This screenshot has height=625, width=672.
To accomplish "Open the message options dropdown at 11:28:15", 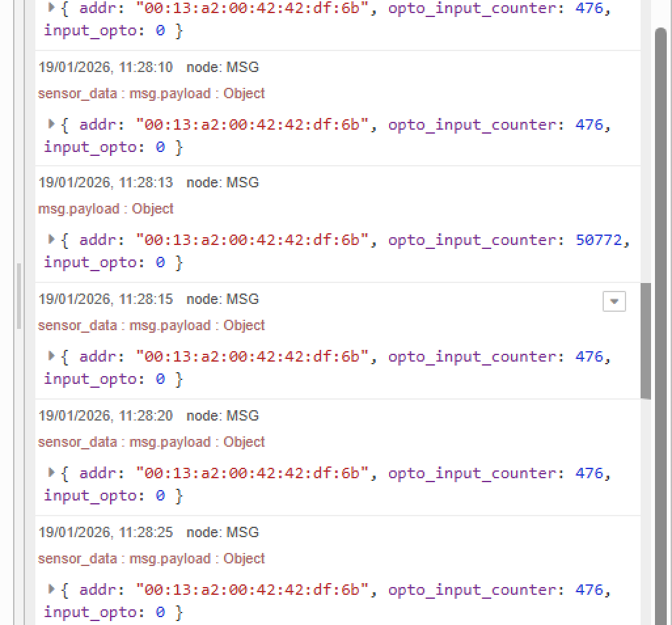I will pos(614,301).
